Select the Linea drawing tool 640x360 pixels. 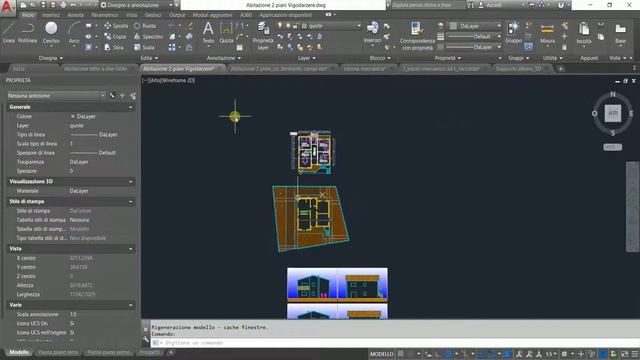point(9,33)
